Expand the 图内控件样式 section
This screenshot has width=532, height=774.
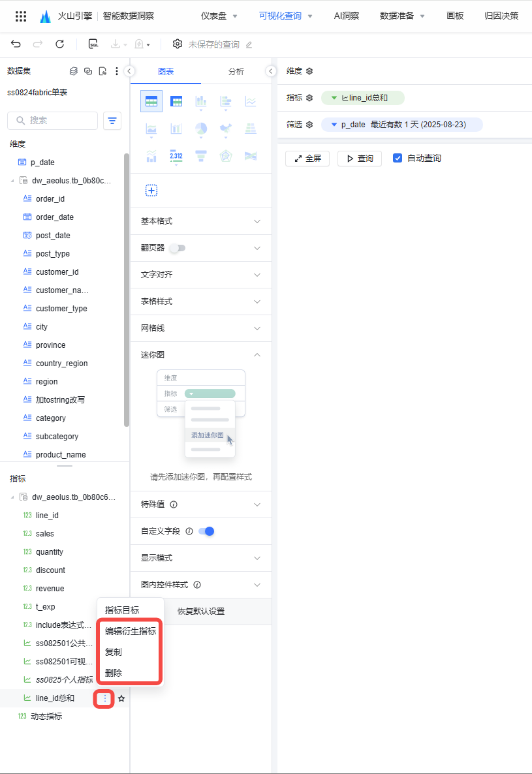201,585
